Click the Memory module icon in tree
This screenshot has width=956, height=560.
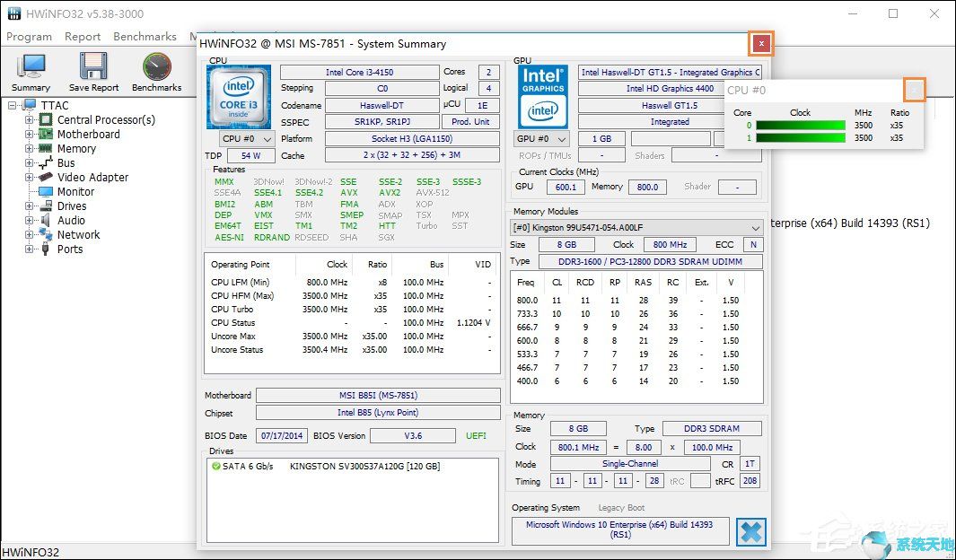(x=46, y=148)
